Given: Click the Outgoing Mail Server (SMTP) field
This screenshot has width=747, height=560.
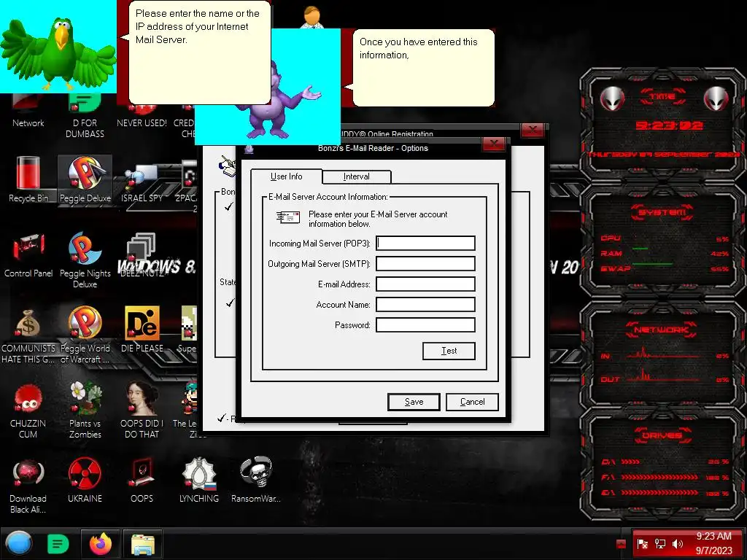Looking at the screenshot, I should (425, 264).
